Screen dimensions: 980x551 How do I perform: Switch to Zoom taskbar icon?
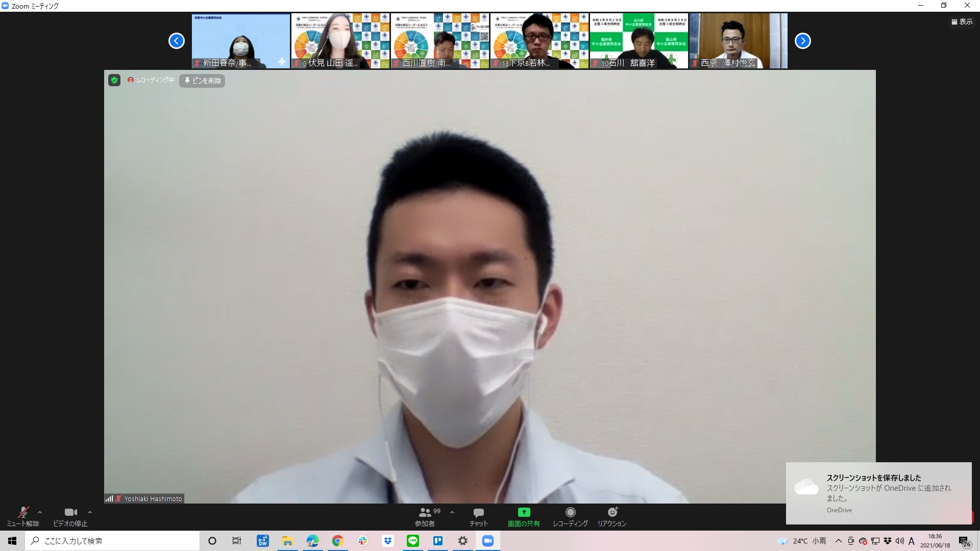pos(488,541)
